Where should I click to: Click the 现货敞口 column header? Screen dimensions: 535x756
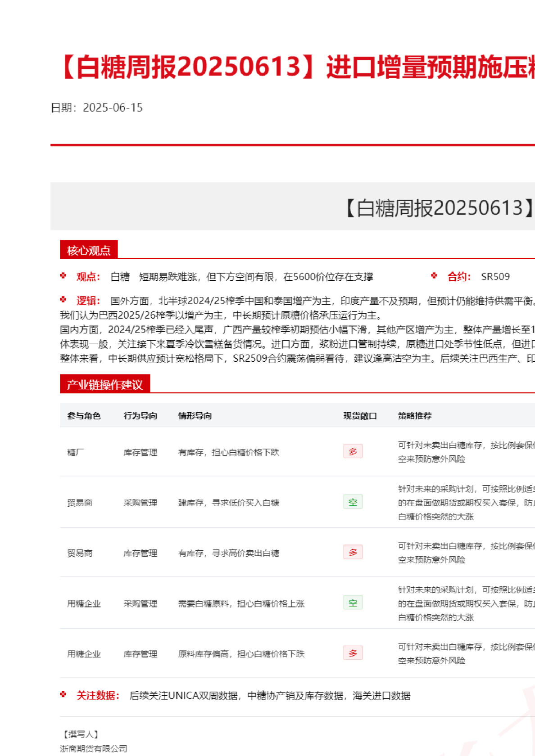click(x=360, y=416)
